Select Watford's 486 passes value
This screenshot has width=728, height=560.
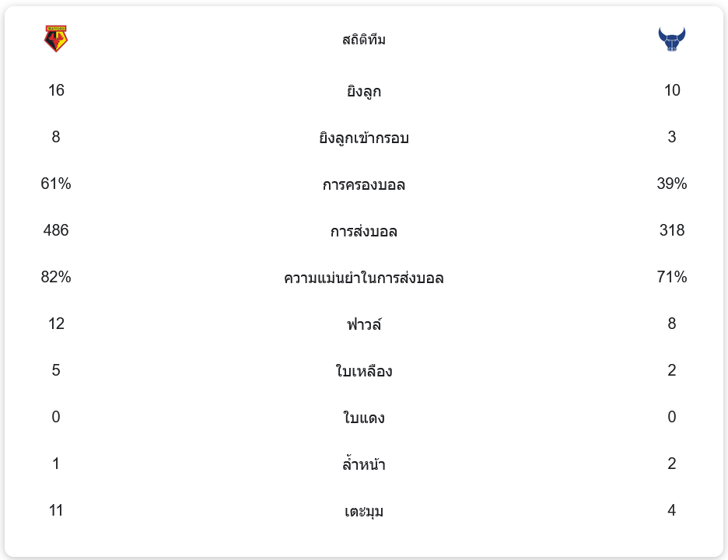coord(56,231)
